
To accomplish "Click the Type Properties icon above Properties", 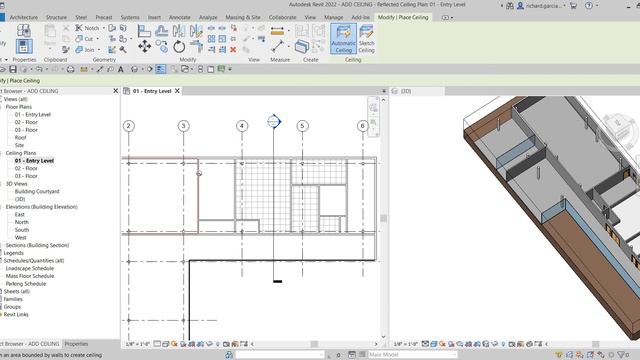I will click(x=24, y=30).
